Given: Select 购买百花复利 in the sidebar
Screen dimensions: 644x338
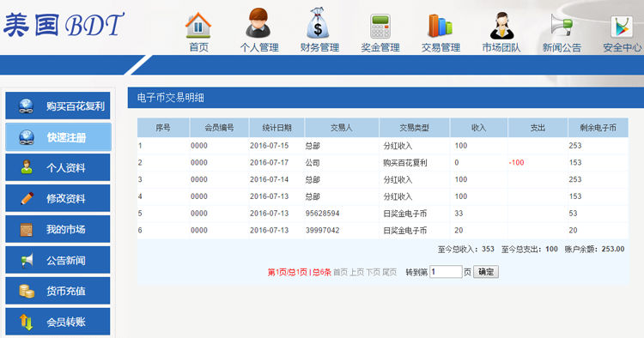Looking at the screenshot, I should 58,106.
